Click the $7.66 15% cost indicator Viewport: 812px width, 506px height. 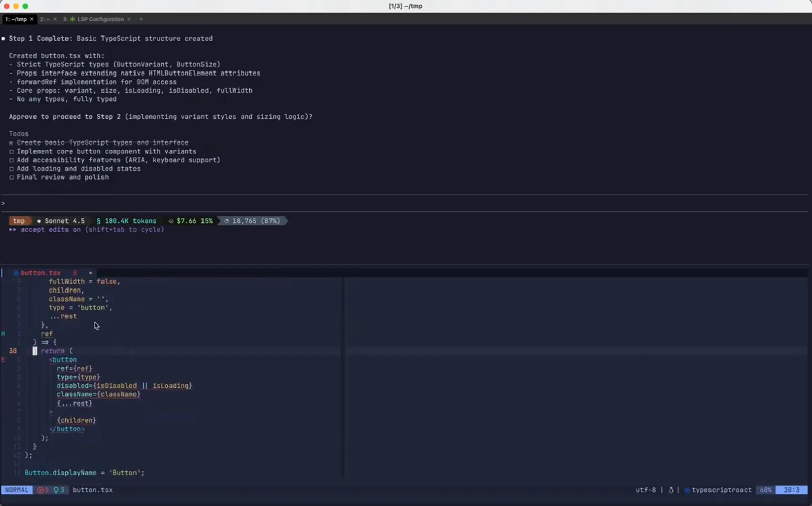tap(191, 221)
